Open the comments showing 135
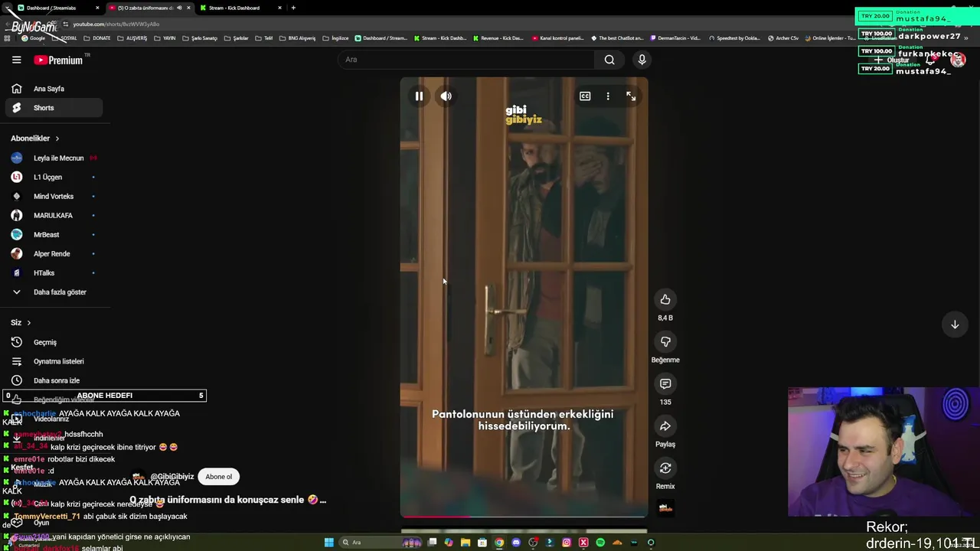Screen dimensions: 980x551 [x=665, y=383]
